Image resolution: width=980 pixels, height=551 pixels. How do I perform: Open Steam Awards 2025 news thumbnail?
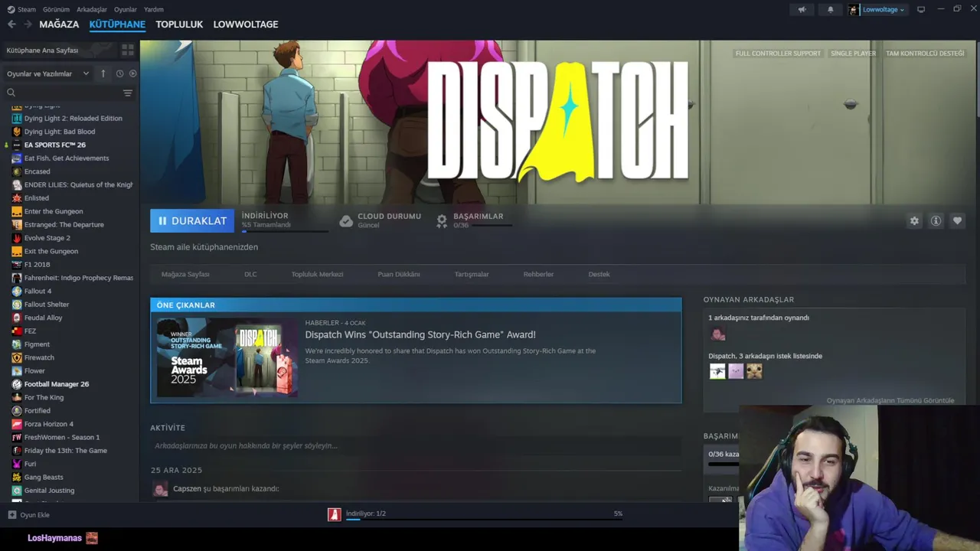point(227,357)
